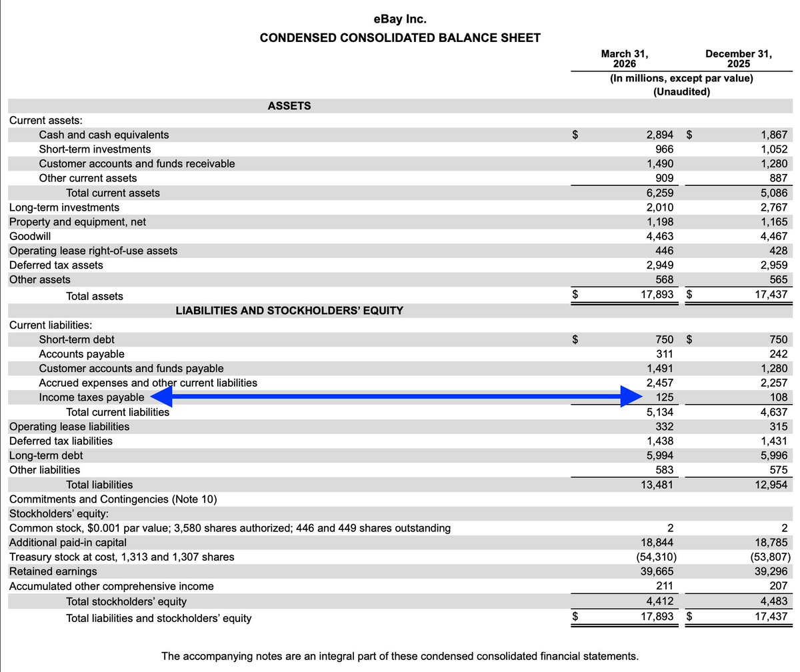
Task: Click 'Deferred tax liabilities' row label
Action: pyautogui.click(x=61, y=441)
